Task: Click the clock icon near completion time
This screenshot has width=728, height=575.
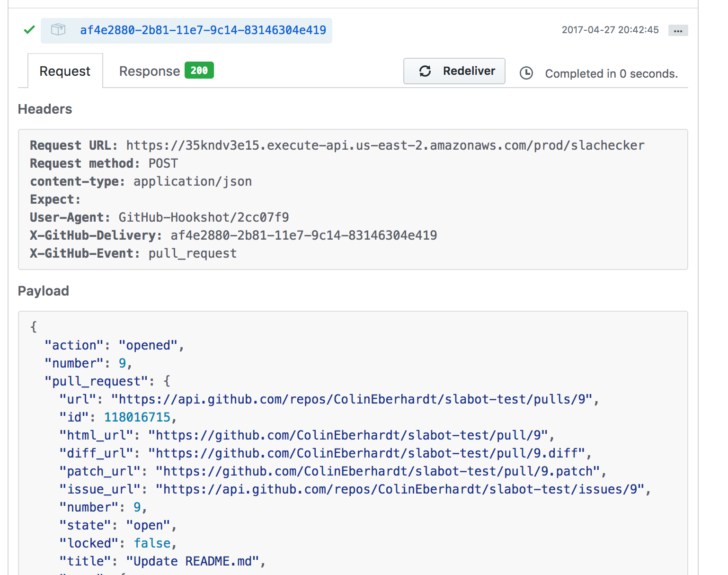Action: pyautogui.click(x=526, y=73)
